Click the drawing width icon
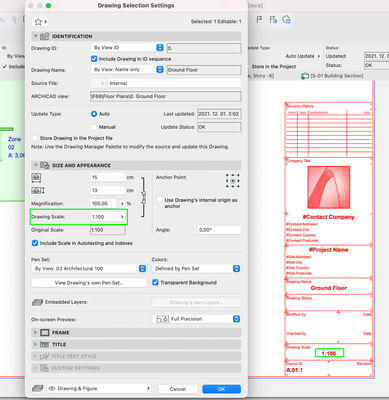The image size is (389, 400). [x=36, y=178]
